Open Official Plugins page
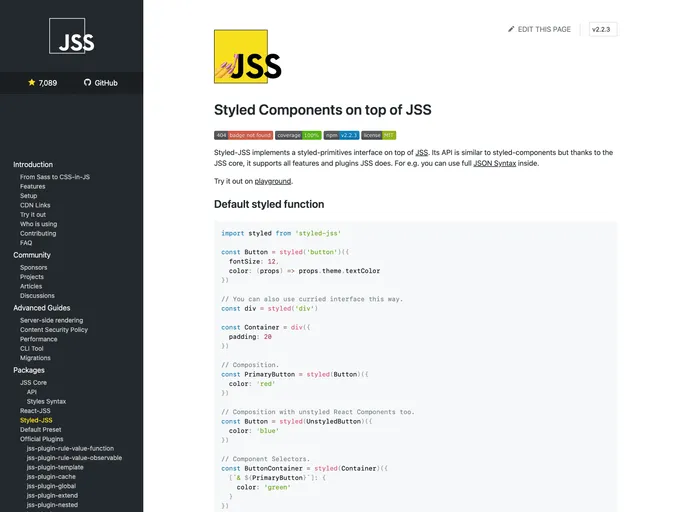 [x=42, y=439]
